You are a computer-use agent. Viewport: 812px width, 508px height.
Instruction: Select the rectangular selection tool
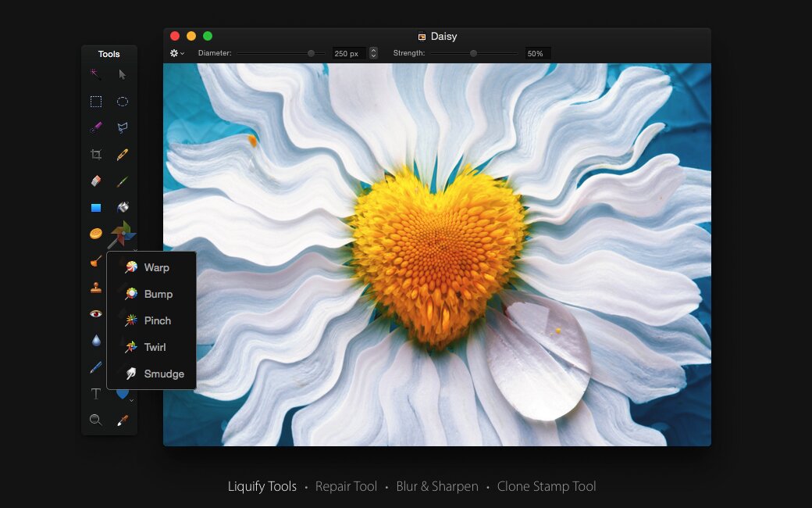pos(96,101)
